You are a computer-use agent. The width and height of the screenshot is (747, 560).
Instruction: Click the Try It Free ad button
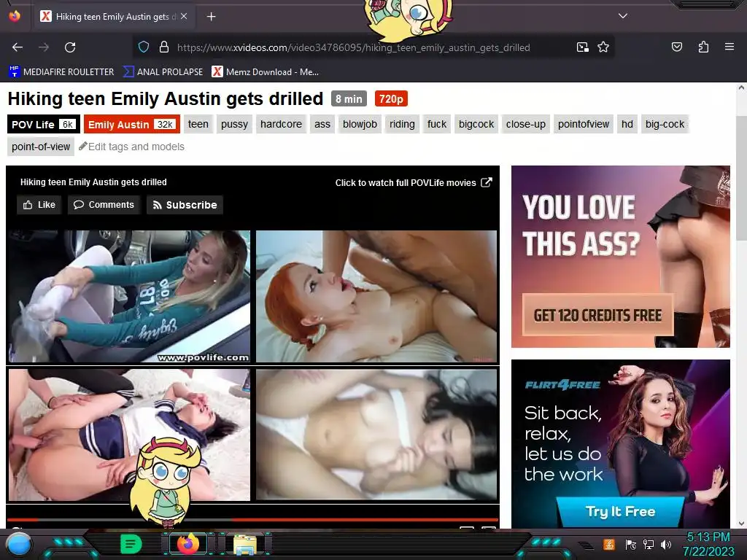[x=620, y=511]
